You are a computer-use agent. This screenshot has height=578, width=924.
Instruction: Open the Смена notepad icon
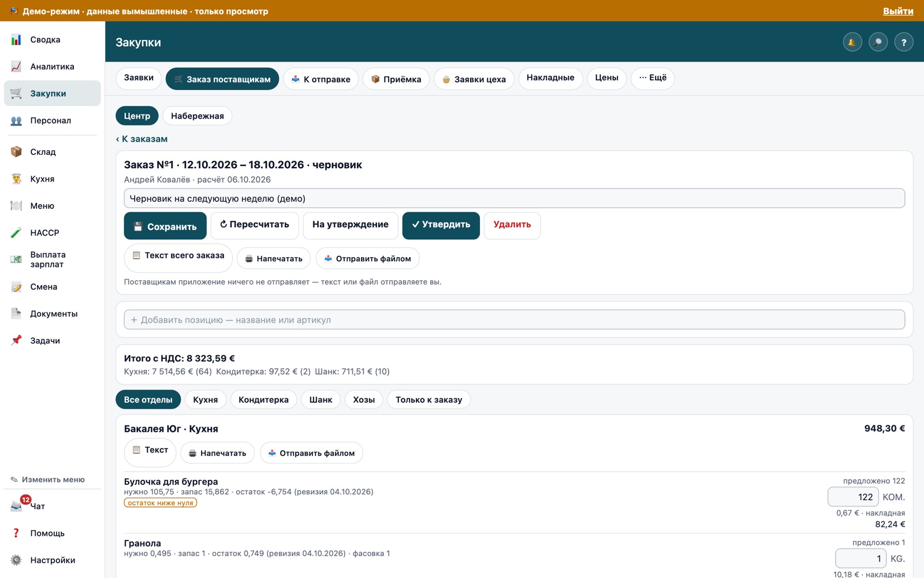[x=16, y=287]
